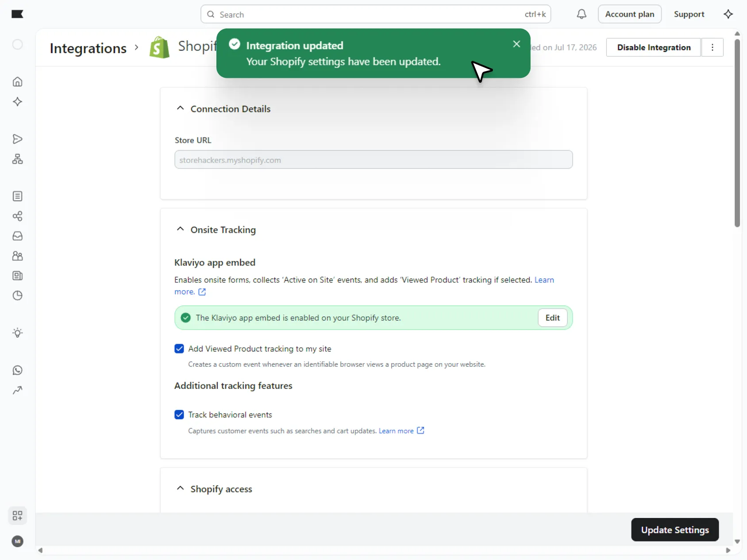
Task: Click the scroll down arrow
Action: click(737, 541)
